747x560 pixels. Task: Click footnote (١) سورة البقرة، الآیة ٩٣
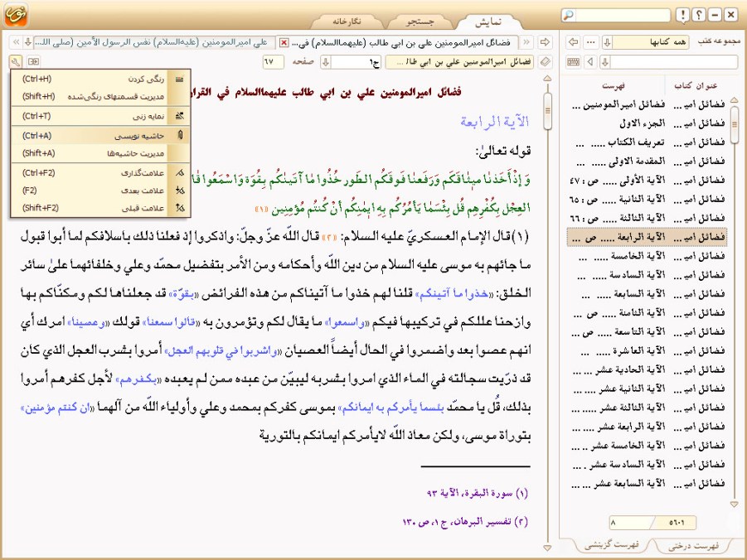pos(477,494)
